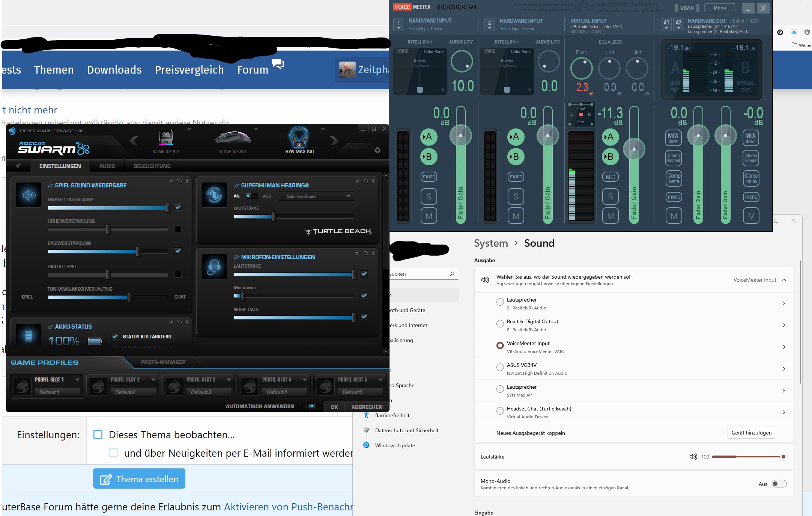Click the Mikrofon headset icon

coord(214,267)
